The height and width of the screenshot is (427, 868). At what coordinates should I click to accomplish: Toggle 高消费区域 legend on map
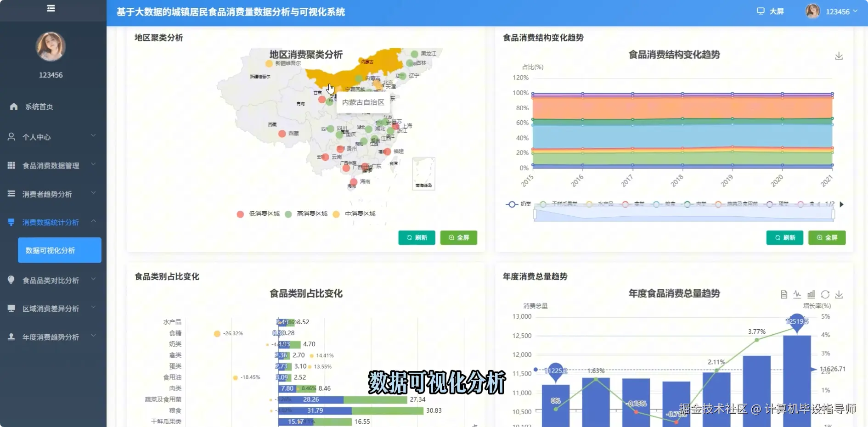coord(306,214)
